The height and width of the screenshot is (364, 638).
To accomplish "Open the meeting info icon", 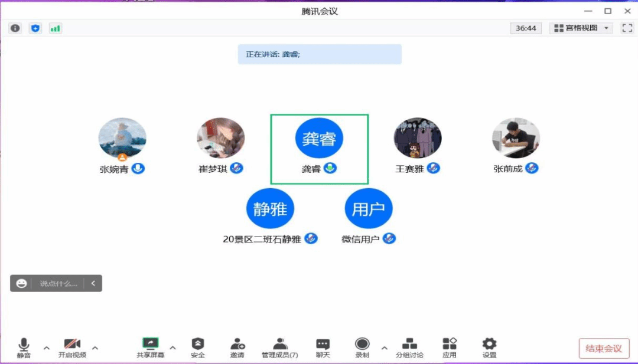I will [x=15, y=28].
